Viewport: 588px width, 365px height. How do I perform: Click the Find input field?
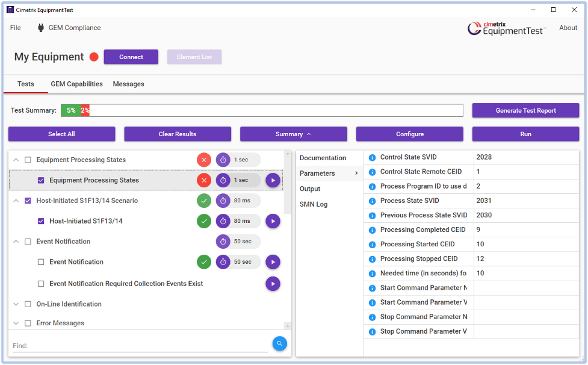(140, 346)
